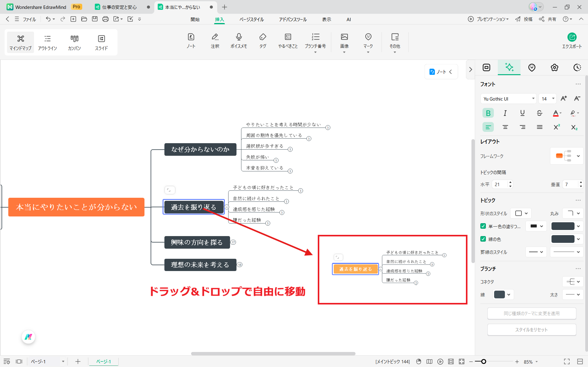This screenshot has width=588, height=367.
Task: Open その他 insert options
Action: tap(395, 42)
